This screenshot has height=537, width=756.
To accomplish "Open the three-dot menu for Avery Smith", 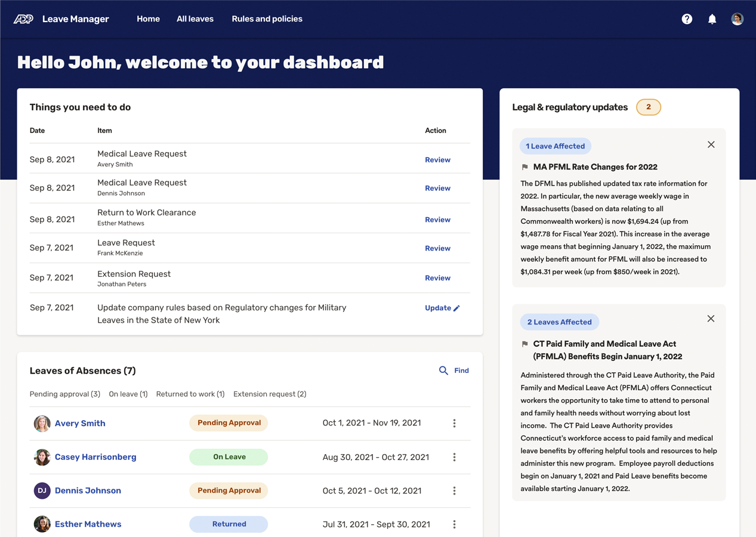I will (454, 423).
